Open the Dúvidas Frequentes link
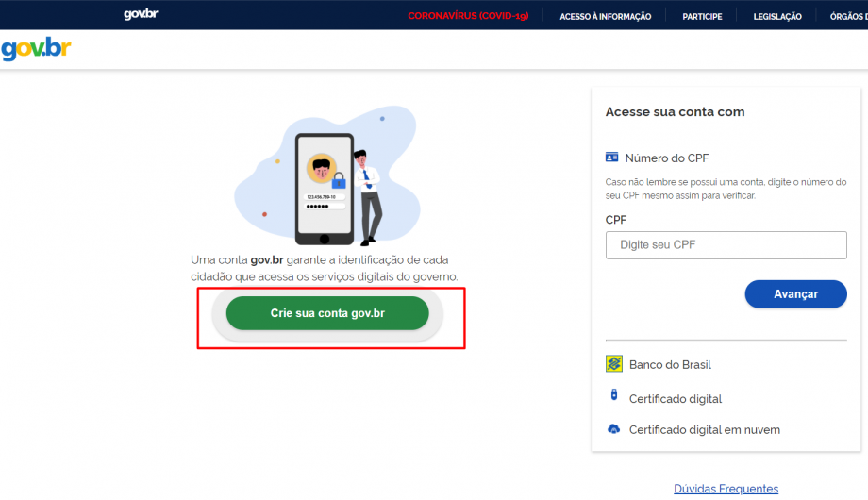 [x=726, y=489]
